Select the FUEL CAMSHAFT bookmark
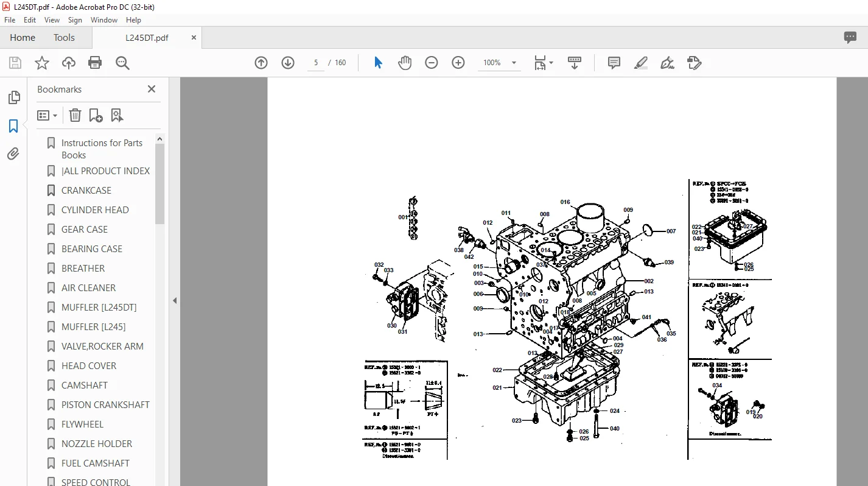 (x=96, y=463)
